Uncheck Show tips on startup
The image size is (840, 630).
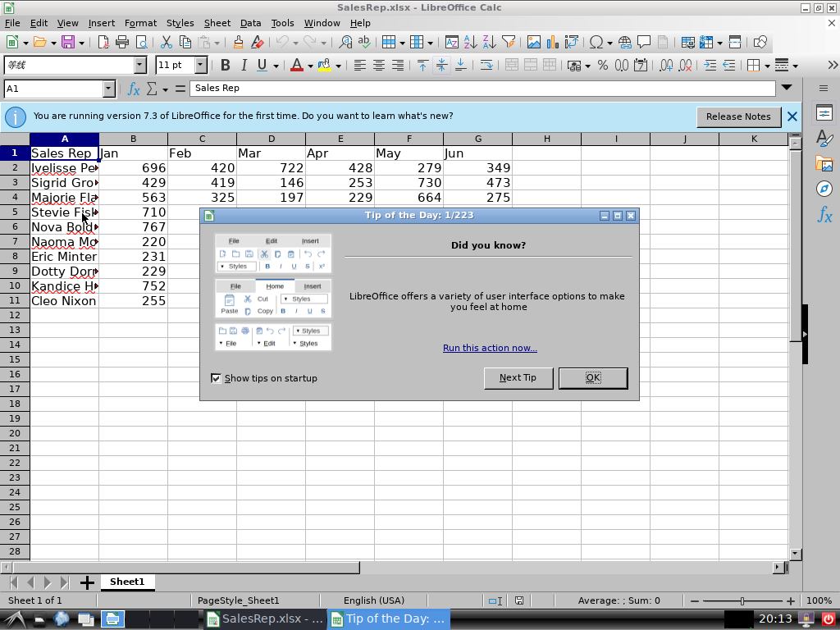(217, 378)
